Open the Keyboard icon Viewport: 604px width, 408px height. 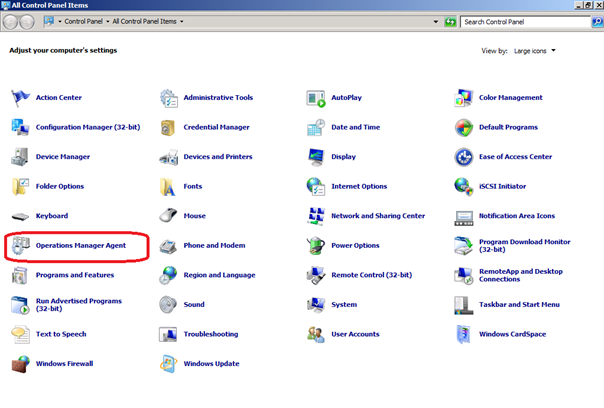(20, 217)
